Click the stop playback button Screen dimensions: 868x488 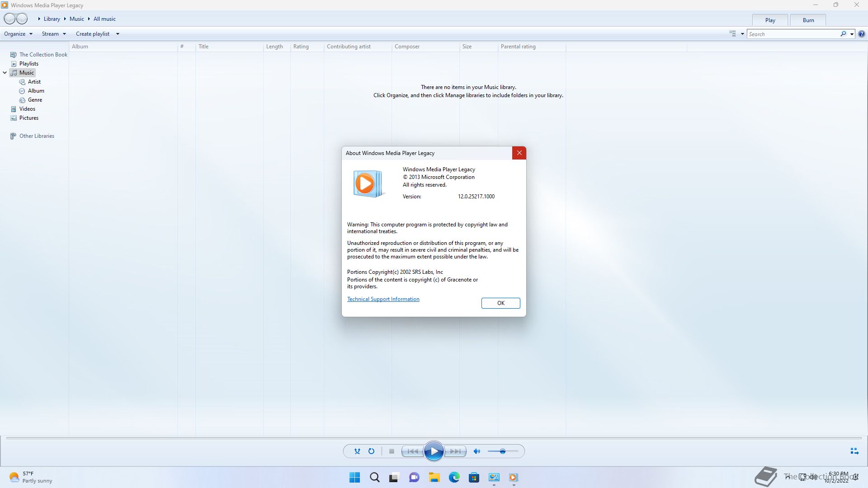[x=392, y=451]
